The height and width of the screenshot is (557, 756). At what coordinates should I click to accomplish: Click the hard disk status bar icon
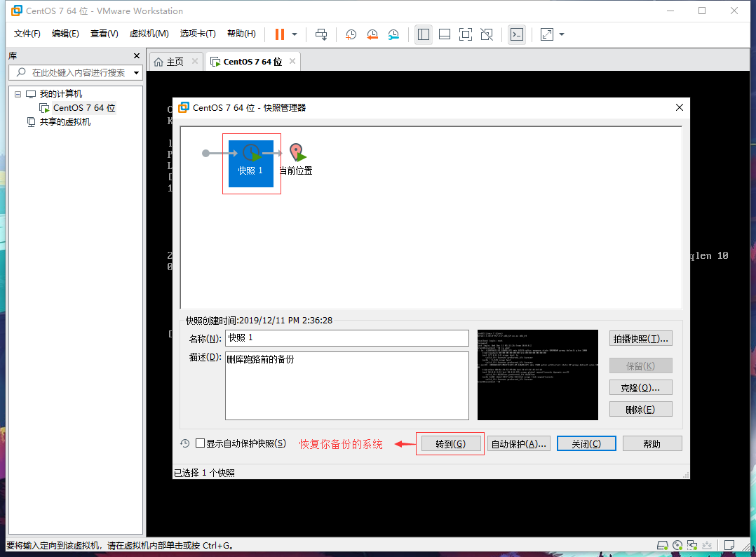click(x=663, y=546)
